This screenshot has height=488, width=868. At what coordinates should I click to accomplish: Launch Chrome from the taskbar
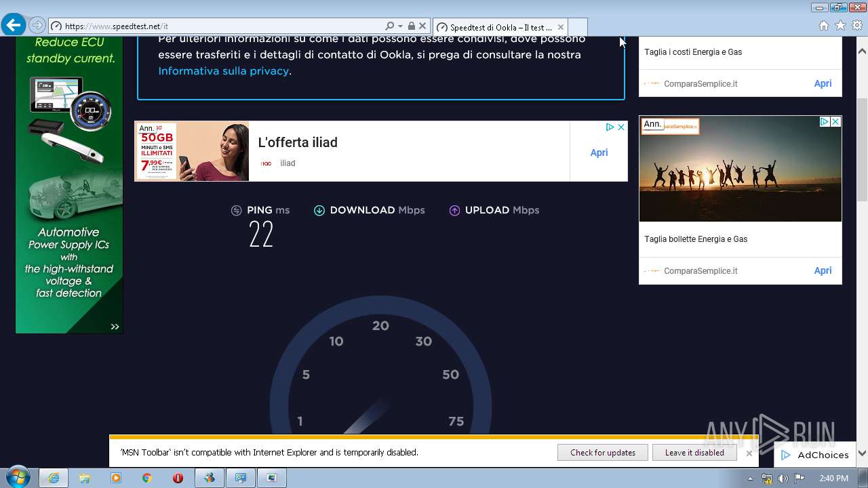click(x=147, y=478)
